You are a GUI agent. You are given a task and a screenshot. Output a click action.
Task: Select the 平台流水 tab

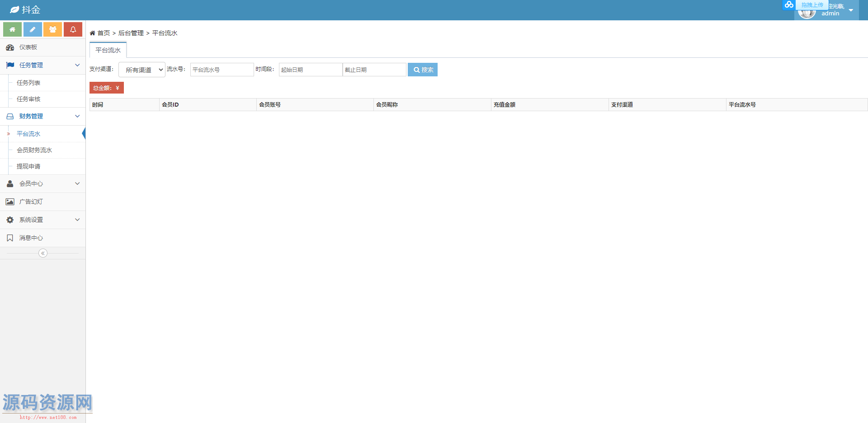[108, 50]
